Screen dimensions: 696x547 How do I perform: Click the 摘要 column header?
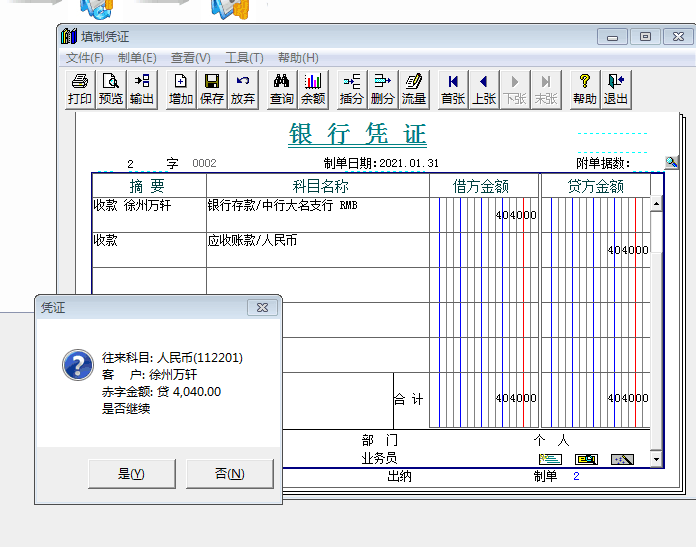149,186
